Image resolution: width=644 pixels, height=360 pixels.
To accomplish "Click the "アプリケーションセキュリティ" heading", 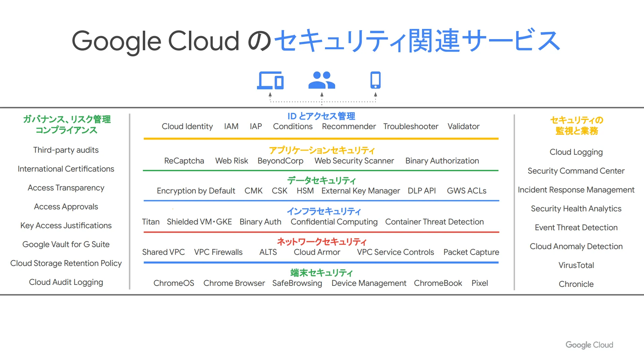I will [x=322, y=150].
